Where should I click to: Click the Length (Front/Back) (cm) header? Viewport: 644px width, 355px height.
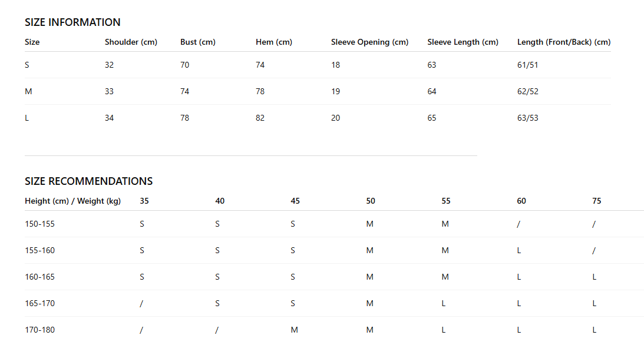point(564,42)
